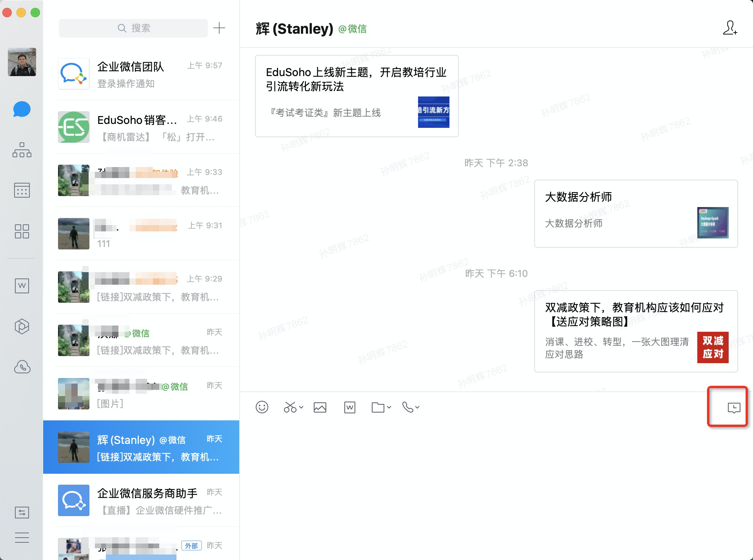Click the message input text area
This screenshot has height=560, width=753.
click(496, 490)
